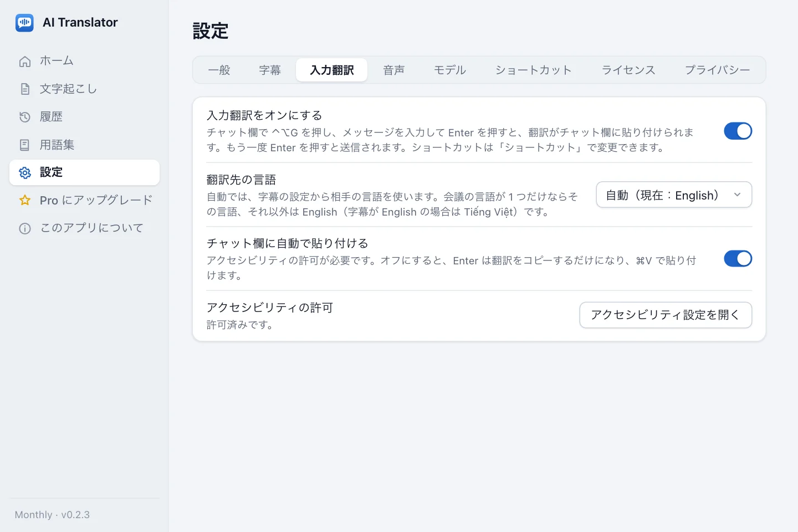798x532 pixels.
Task: Click the history clock icon beside 履歴
Action: point(25,117)
